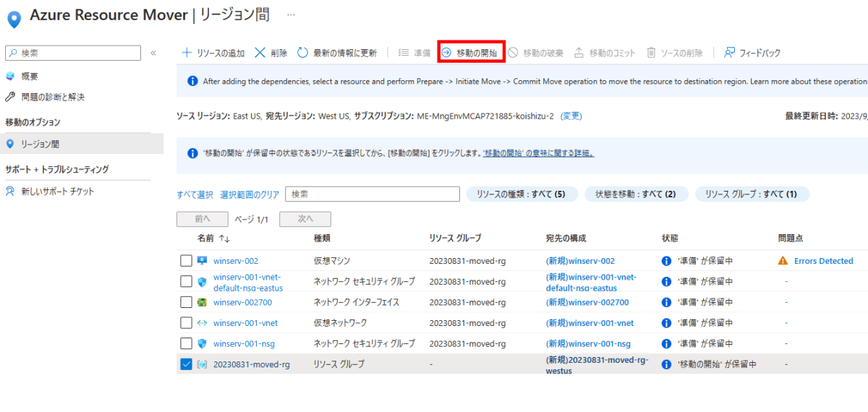Click the 選択範囲のクリア link
Image resolution: width=868 pixels, height=412 pixels.
click(x=250, y=194)
